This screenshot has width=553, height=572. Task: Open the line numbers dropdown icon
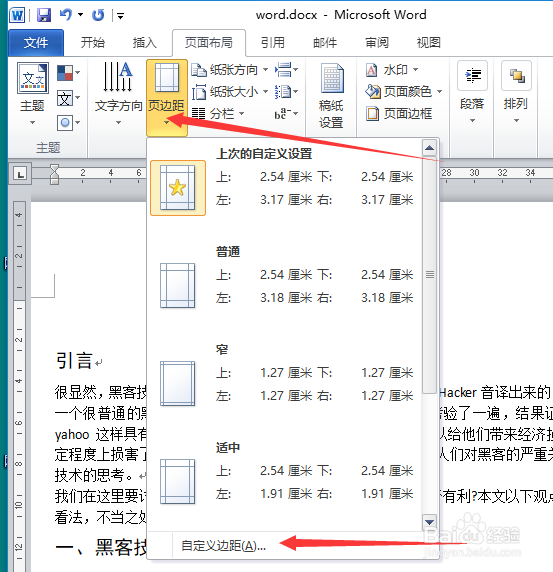click(286, 92)
